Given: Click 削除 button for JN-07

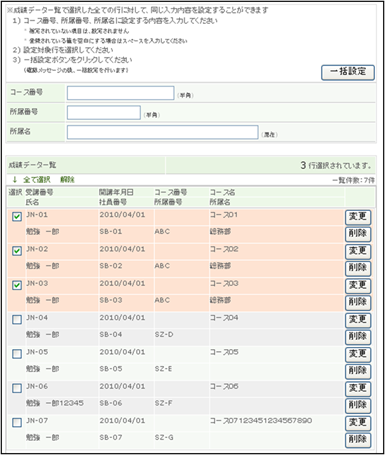Looking at the screenshot, I should pyautogui.click(x=358, y=440).
